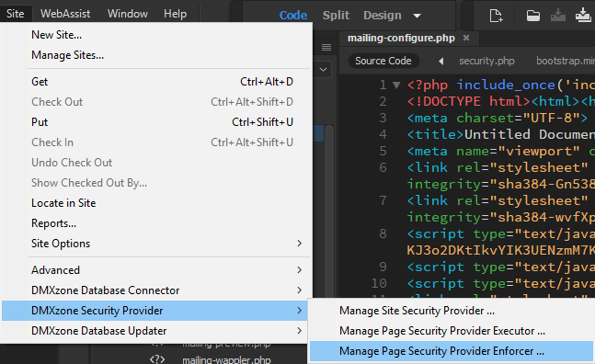
Task: Expand the Advanced submenu
Action: click(156, 270)
